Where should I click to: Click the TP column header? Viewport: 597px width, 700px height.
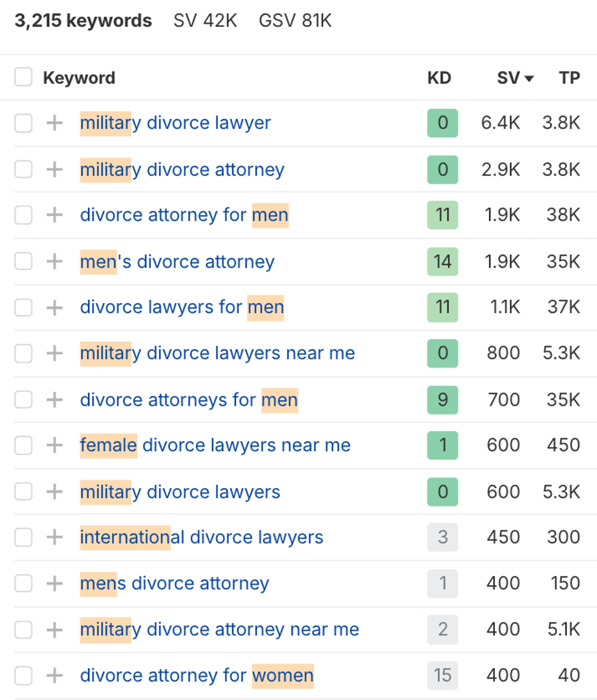pos(569,78)
